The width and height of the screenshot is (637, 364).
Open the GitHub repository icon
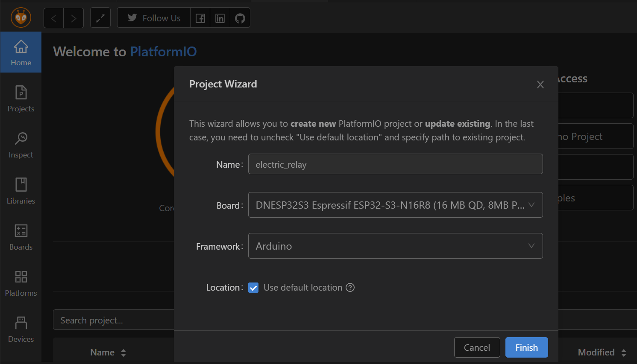pyautogui.click(x=240, y=18)
